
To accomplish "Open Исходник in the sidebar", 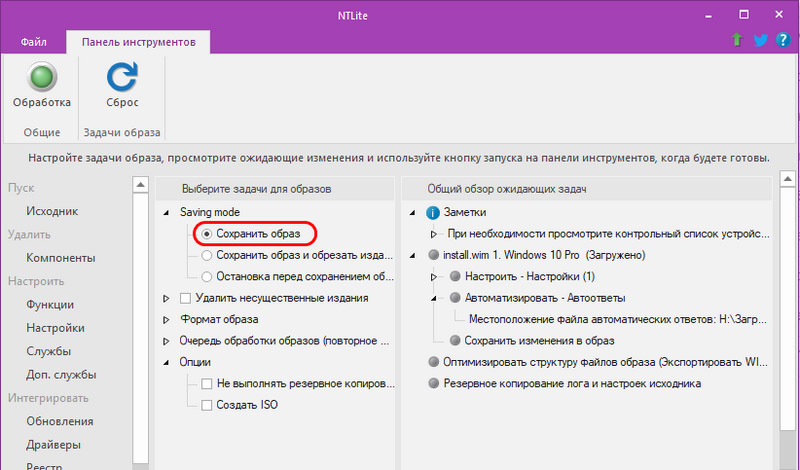I will pos(52,211).
